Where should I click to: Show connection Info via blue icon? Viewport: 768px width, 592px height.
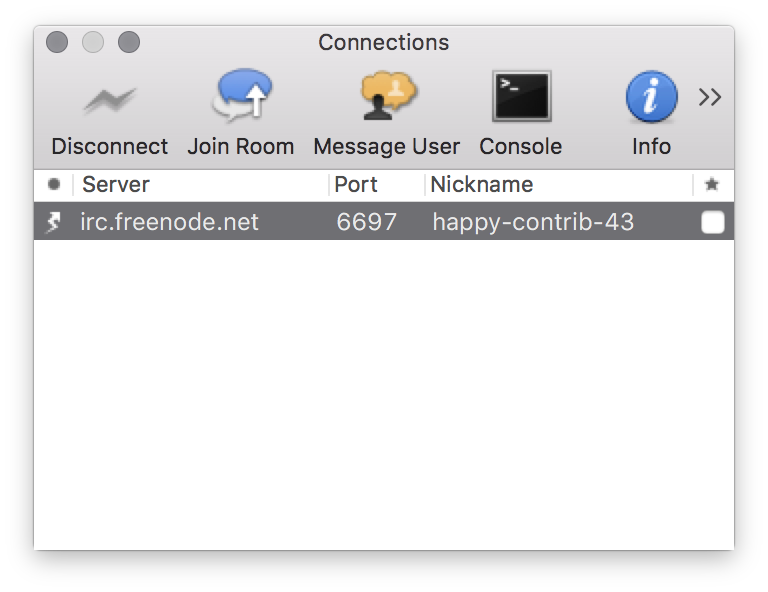pyautogui.click(x=651, y=98)
